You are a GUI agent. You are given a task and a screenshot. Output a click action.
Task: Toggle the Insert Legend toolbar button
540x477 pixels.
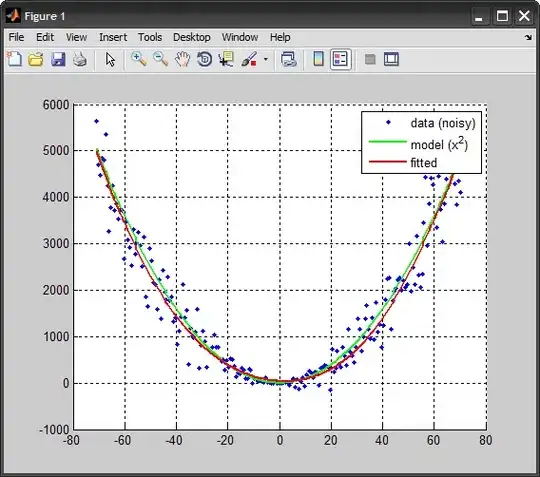pos(340,59)
